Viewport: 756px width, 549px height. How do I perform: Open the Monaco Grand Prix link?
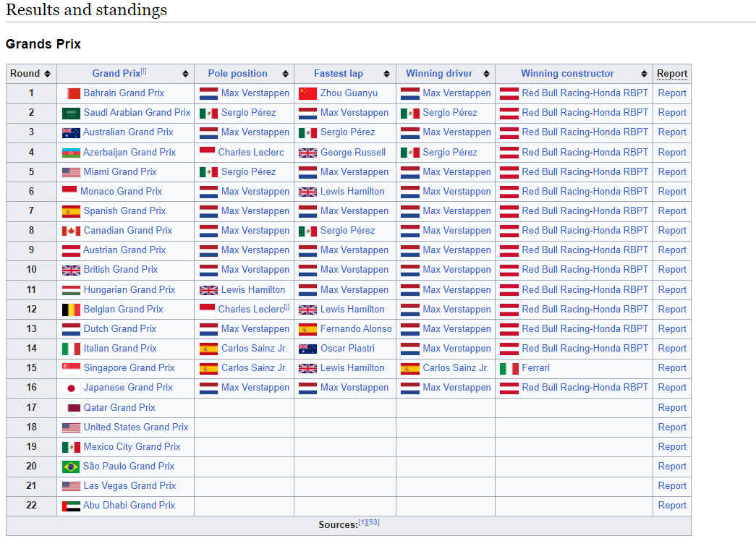[121, 192]
